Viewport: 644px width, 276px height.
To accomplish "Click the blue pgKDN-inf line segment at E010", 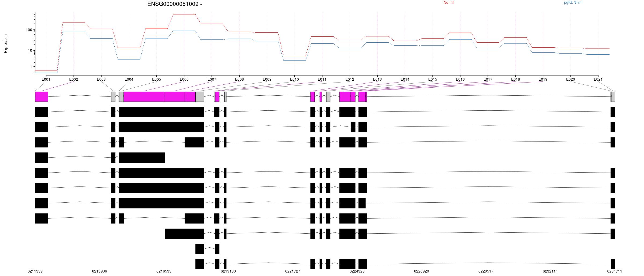I will [294, 60].
